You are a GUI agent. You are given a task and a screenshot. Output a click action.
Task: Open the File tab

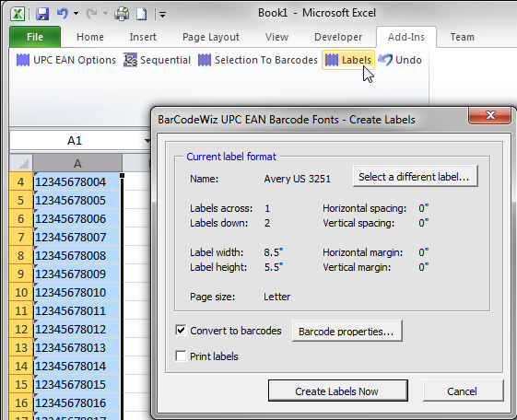(x=35, y=37)
